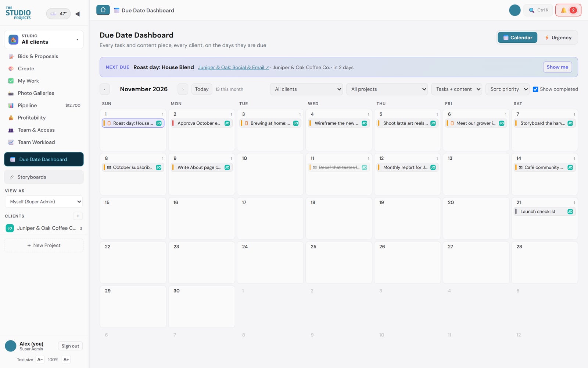Open Team & Access page

[x=44, y=130]
